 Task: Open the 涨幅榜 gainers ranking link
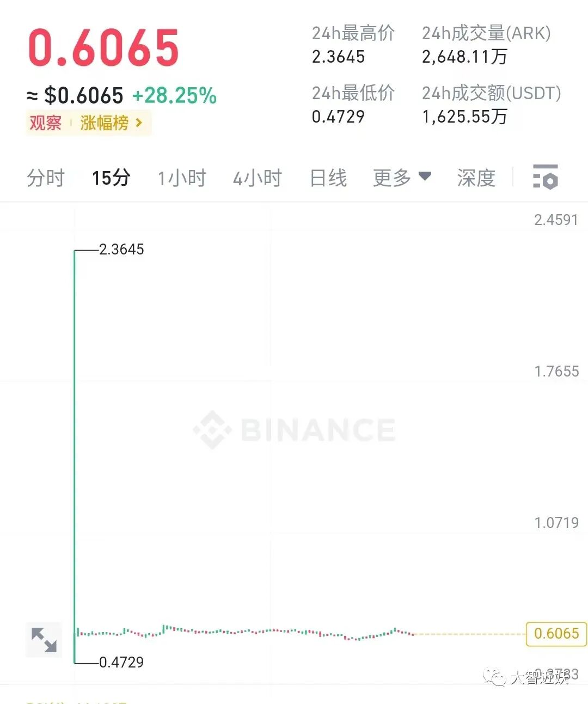tap(105, 123)
